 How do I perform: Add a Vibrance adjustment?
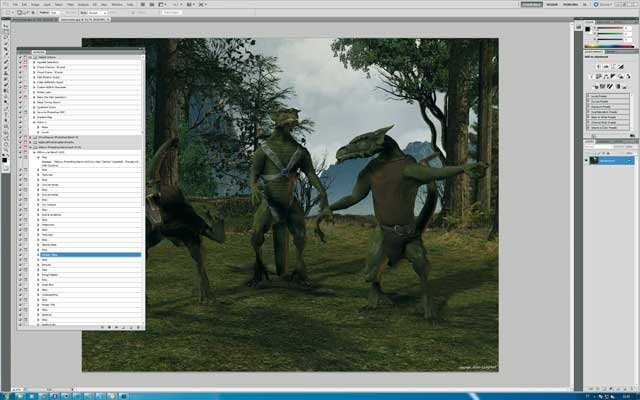pyautogui.click(x=591, y=77)
